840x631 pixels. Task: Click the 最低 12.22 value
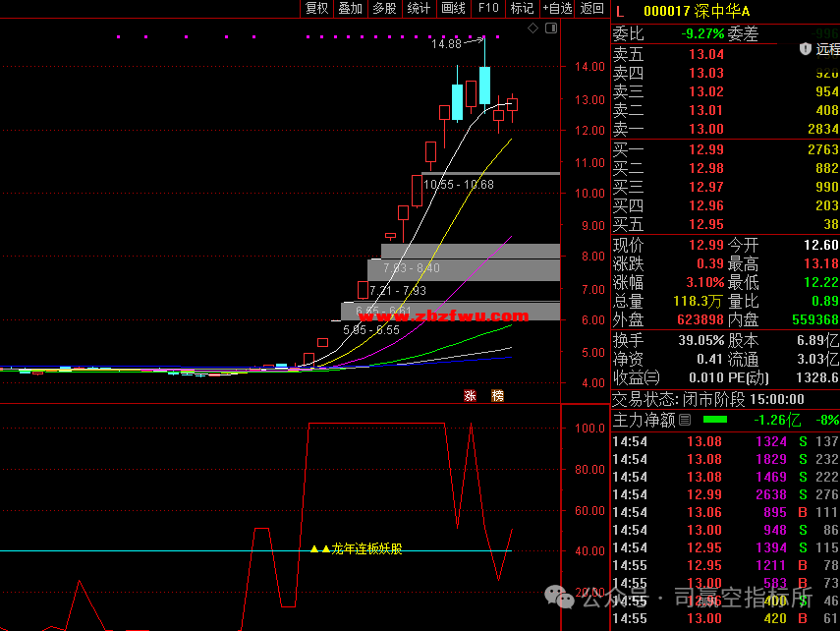coord(820,282)
